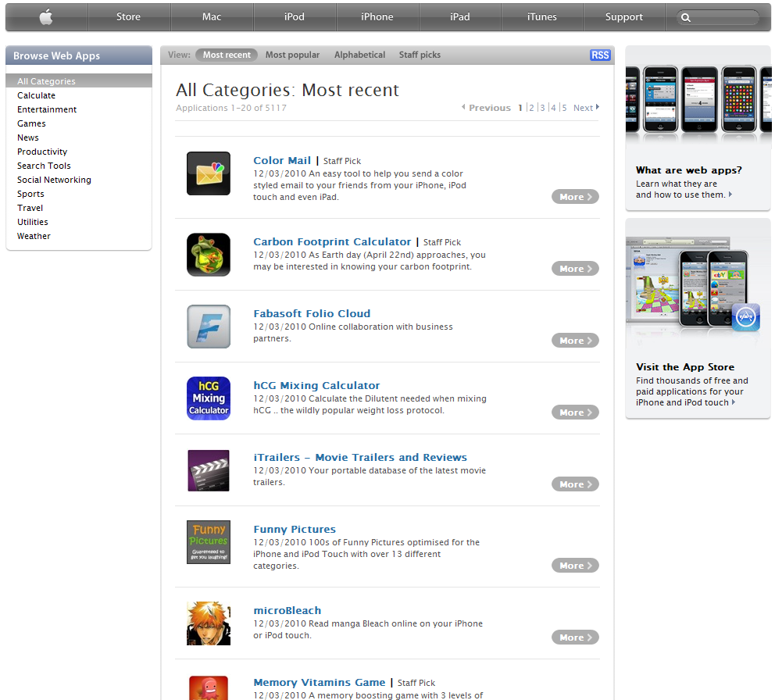Open the Fabasoft Folio Cloud icon
Screen dimensions: 775x700
(209, 327)
